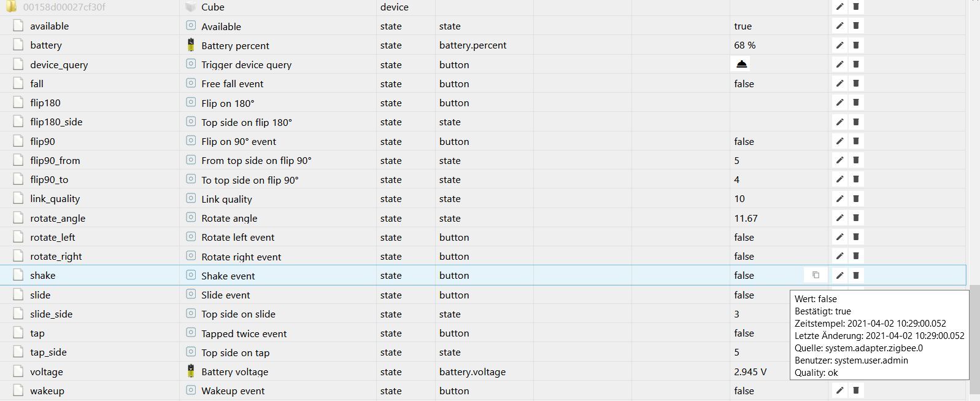Delete the available state
Viewport: 980px width, 401px height.
856,26
